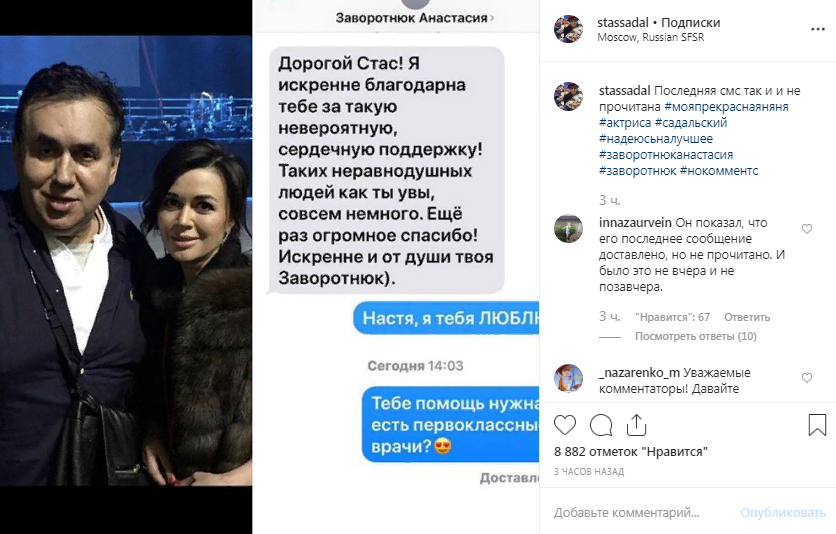Open innazaurvein's avatar picture
The image size is (836, 534).
(568, 229)
